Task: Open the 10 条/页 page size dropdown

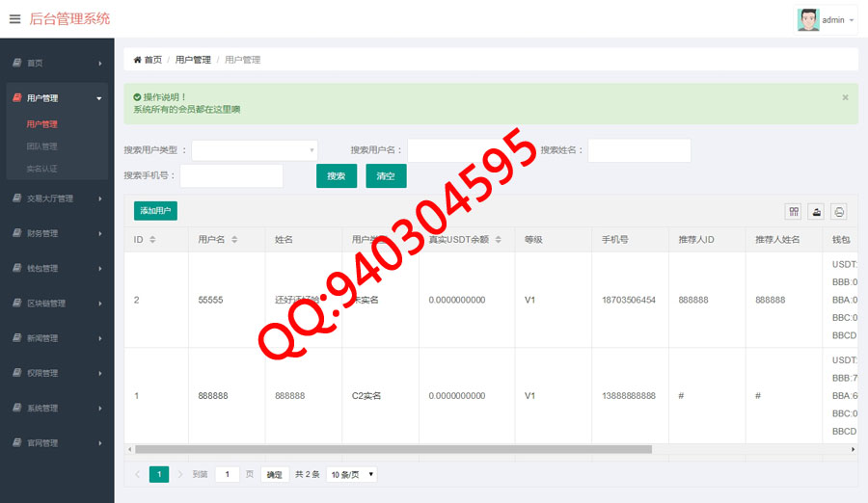Action: click(x=351, y=474)
